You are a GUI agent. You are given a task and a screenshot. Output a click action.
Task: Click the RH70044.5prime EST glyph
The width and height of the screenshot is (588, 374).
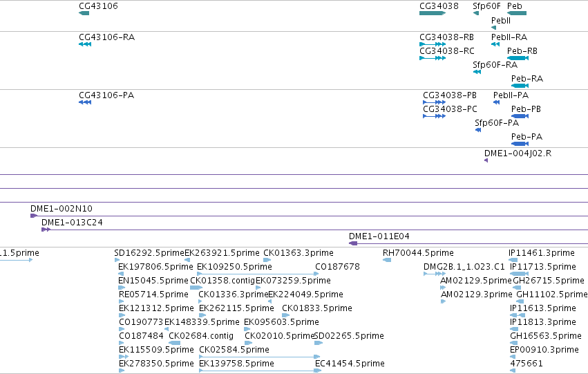coord(387,260)
